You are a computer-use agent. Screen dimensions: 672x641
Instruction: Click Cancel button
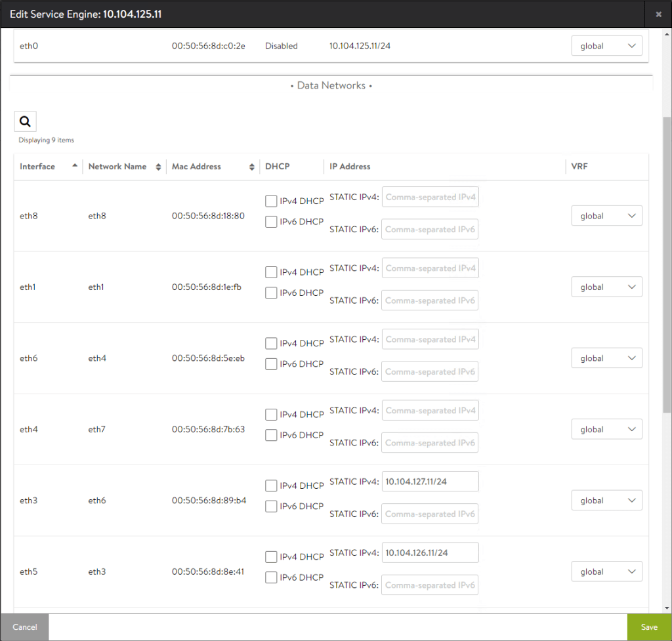click(24, 627)
